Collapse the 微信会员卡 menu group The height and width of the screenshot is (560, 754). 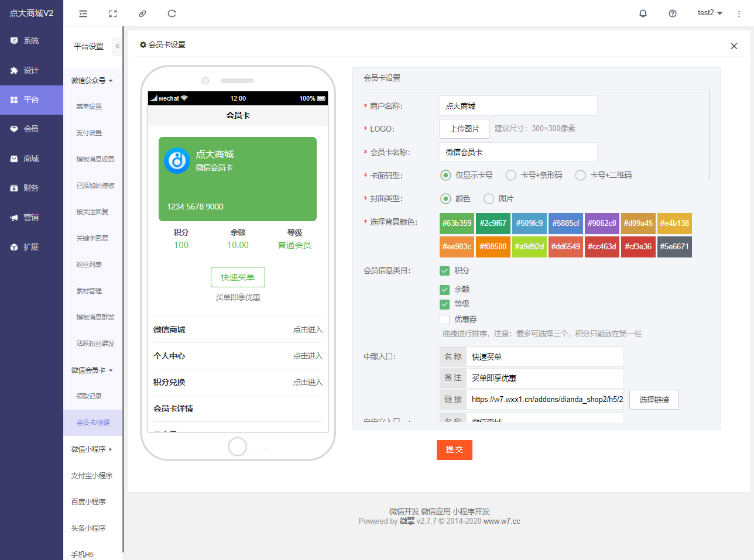(92, 370)
